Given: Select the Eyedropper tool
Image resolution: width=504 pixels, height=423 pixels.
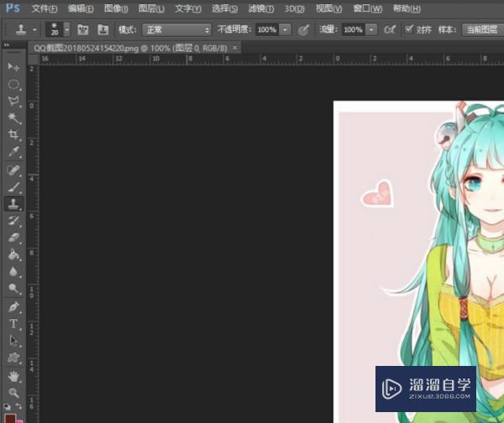Looking at the screenshot, I should [13, 152].
